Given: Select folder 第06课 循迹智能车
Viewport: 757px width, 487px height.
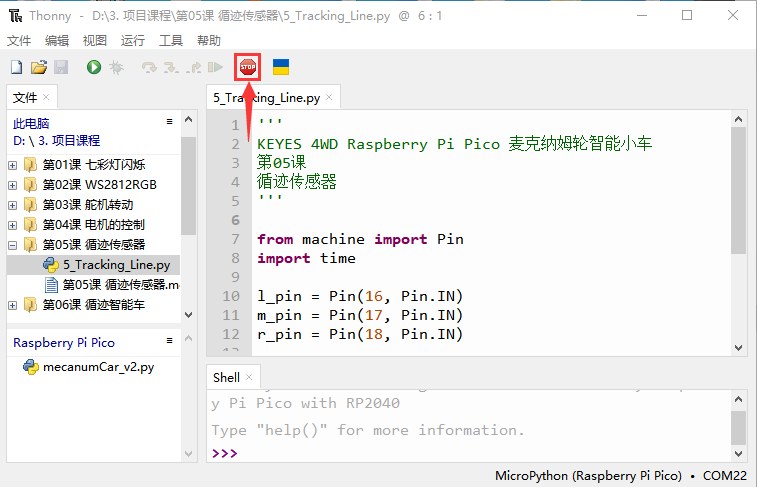Looking at the screenshot, I should [94, 305].
